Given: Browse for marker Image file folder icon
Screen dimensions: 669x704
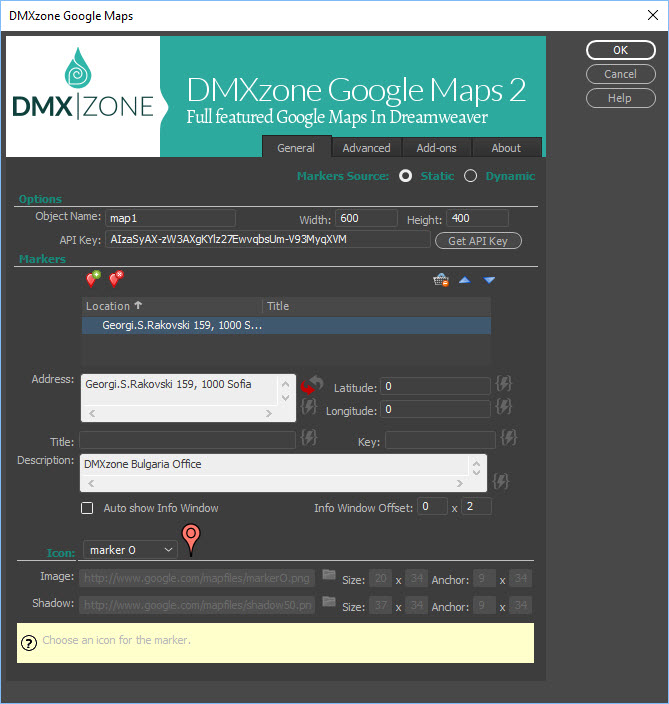Looking at the screenshot, I should (x=329, y=574).
